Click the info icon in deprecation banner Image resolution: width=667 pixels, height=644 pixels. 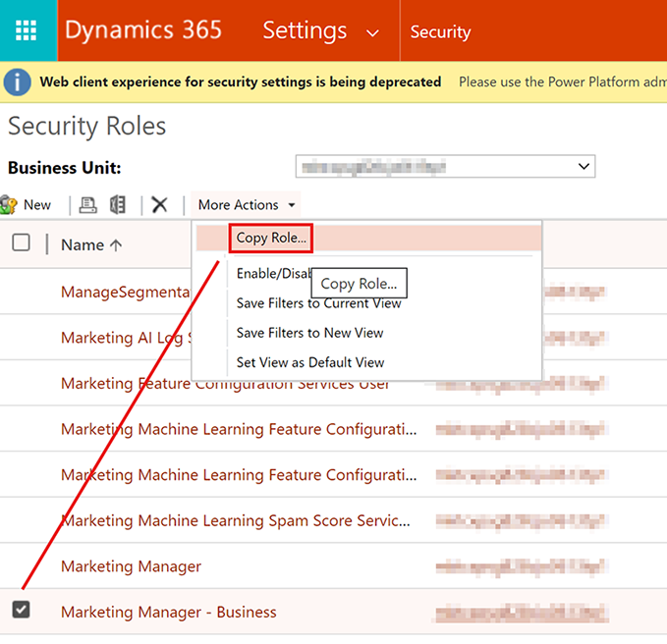click(18, 82)
